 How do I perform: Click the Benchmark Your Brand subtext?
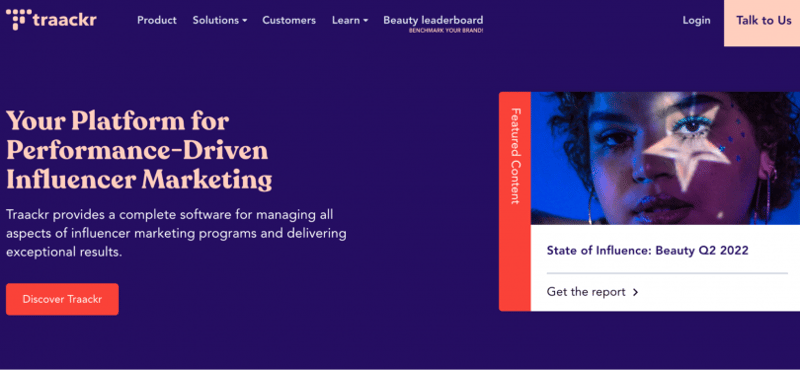(446, 31)
